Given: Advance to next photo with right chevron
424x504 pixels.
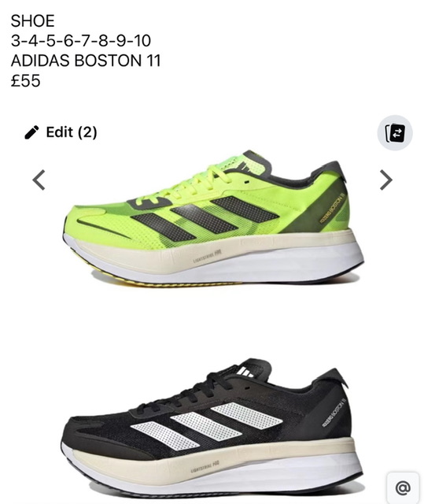Looking at the screenshot, I should [x=385, y=180].
